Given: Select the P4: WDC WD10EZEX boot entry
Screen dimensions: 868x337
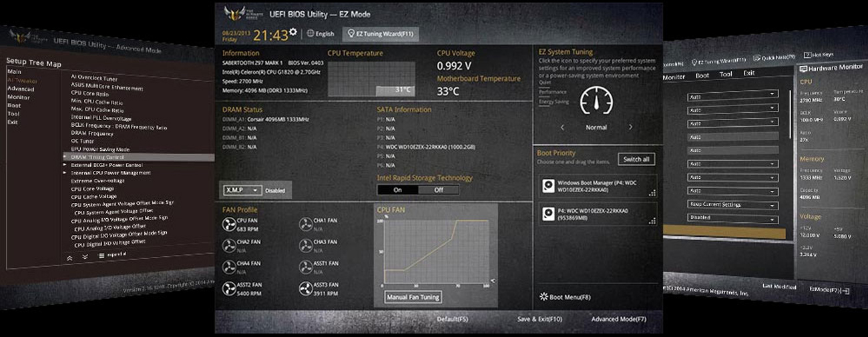Looking at the screenshot, I should tap(598, 214).
